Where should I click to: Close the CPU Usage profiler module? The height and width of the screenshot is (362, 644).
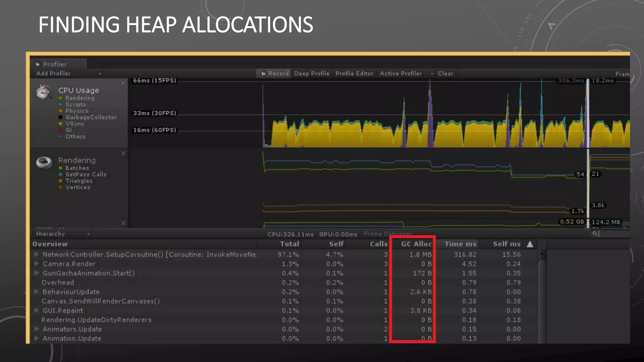123,83
